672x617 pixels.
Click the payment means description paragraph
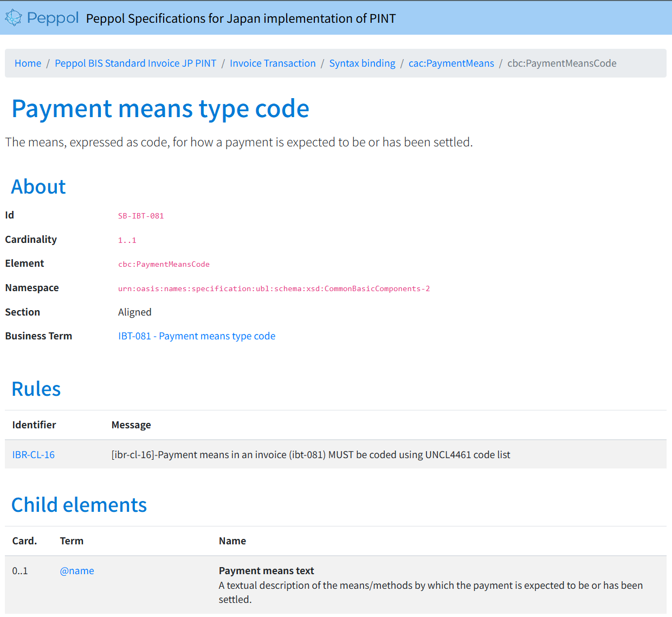coord(239,142)
